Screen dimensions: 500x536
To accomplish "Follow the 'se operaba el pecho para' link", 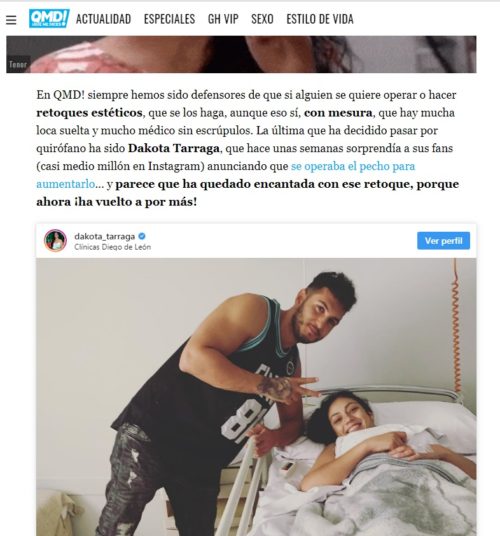I will [353, 166].
